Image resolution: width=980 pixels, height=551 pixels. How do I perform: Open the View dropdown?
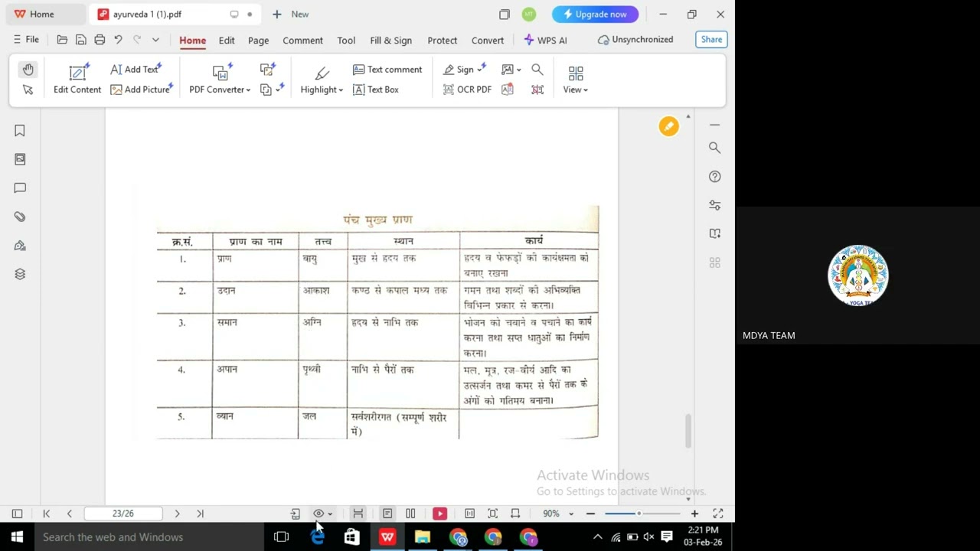tap(576, 79)
